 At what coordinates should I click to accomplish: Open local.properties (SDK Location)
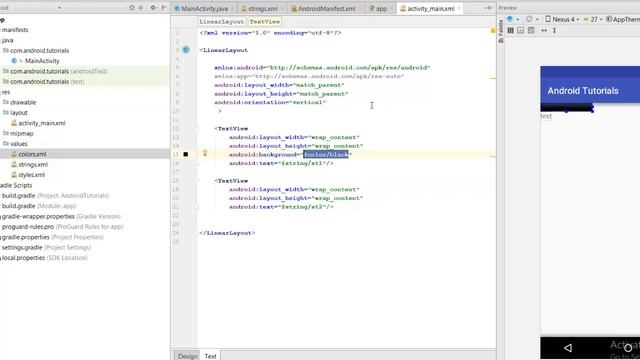(44, 258)
